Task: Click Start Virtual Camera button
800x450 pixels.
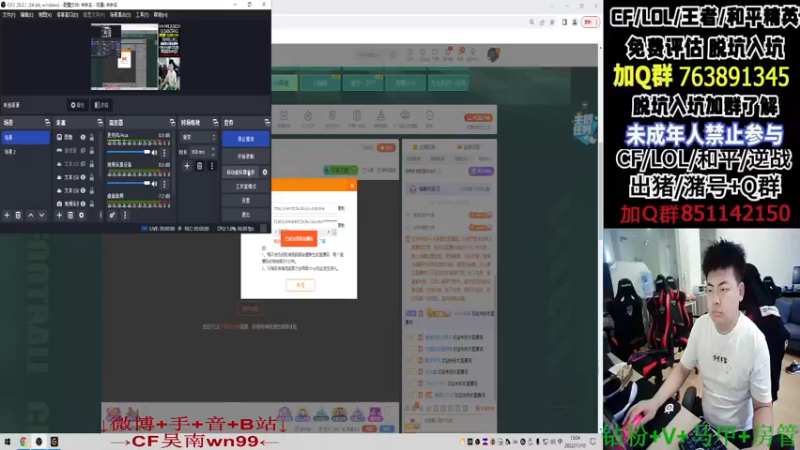Action: 241,172
